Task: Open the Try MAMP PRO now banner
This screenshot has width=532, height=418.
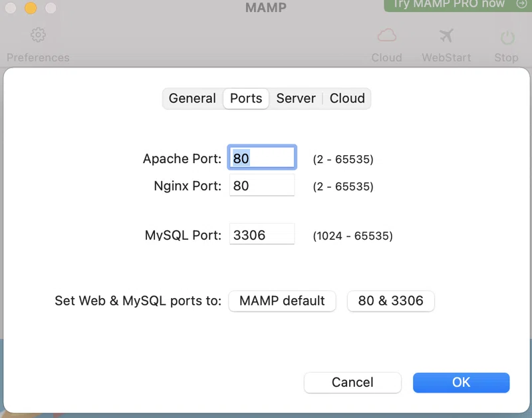Action: tap(458, 5)
